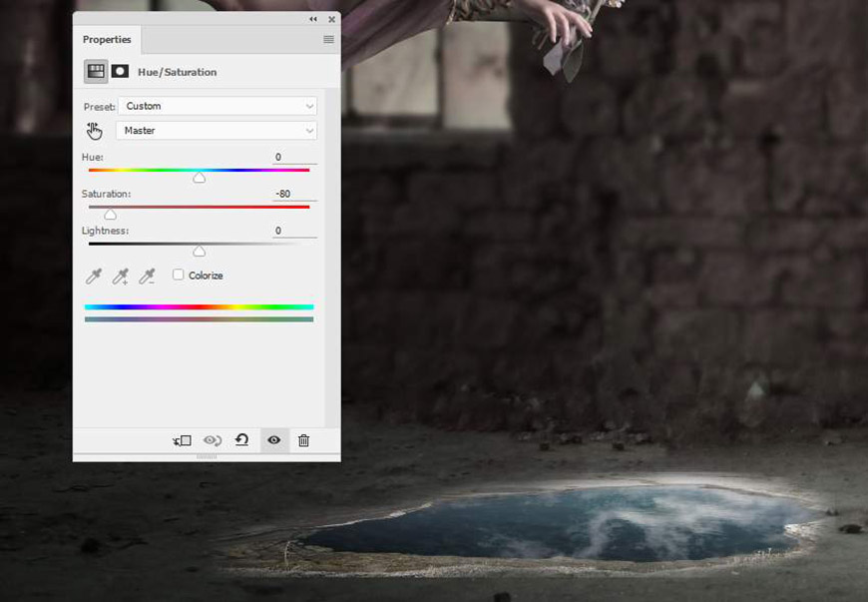Click the Hue label
This screenshot has width=868, height=602.
tap(93, 158)
